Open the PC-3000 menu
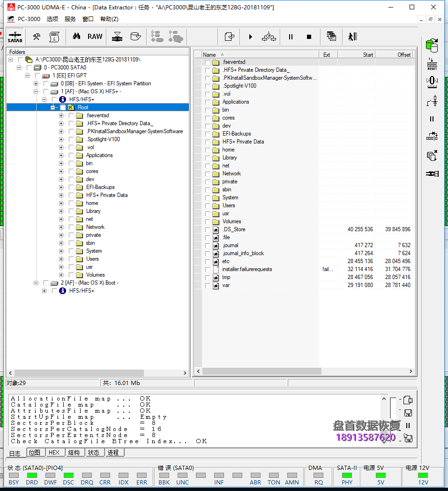 point(29,19)
